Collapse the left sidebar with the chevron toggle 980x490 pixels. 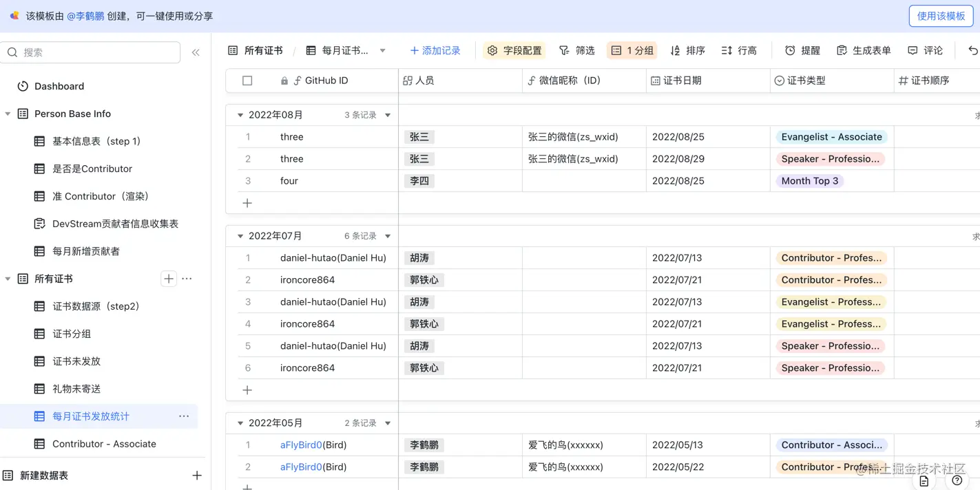[x=196, y=52]
